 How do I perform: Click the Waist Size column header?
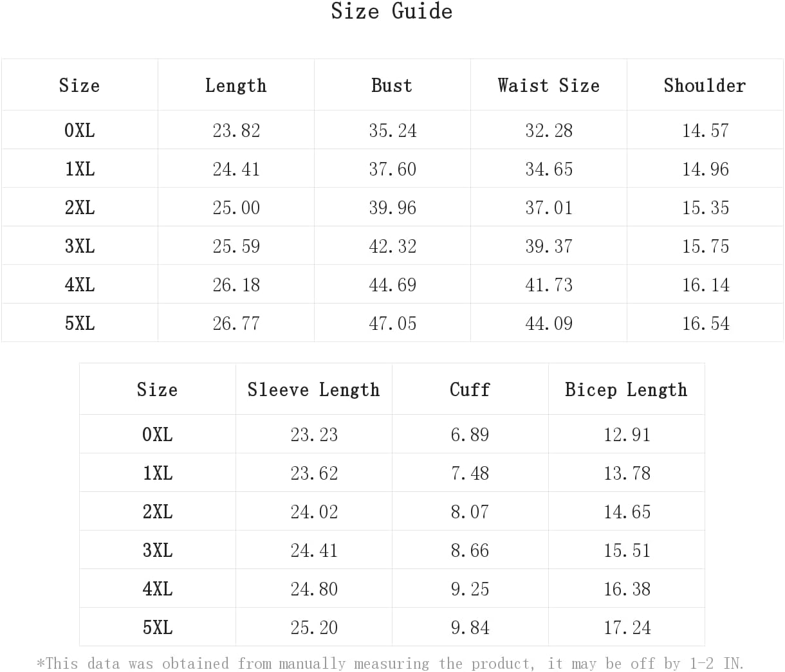click(548, 86)
